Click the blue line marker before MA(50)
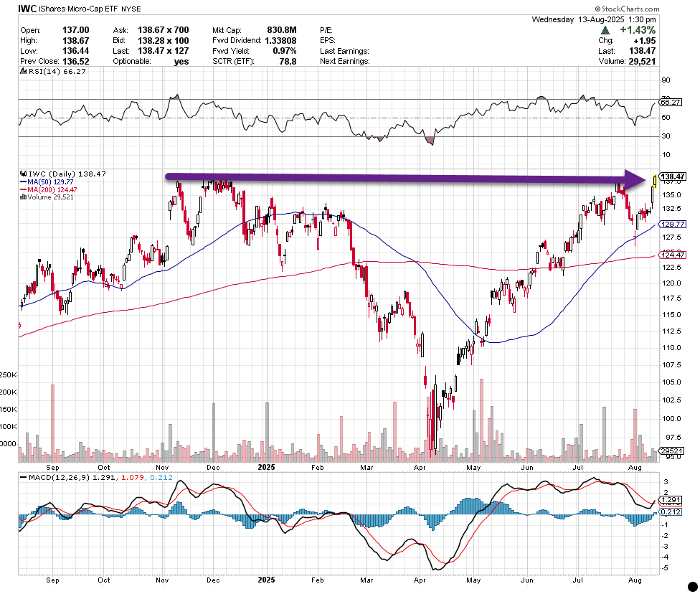 click(23, 182)
